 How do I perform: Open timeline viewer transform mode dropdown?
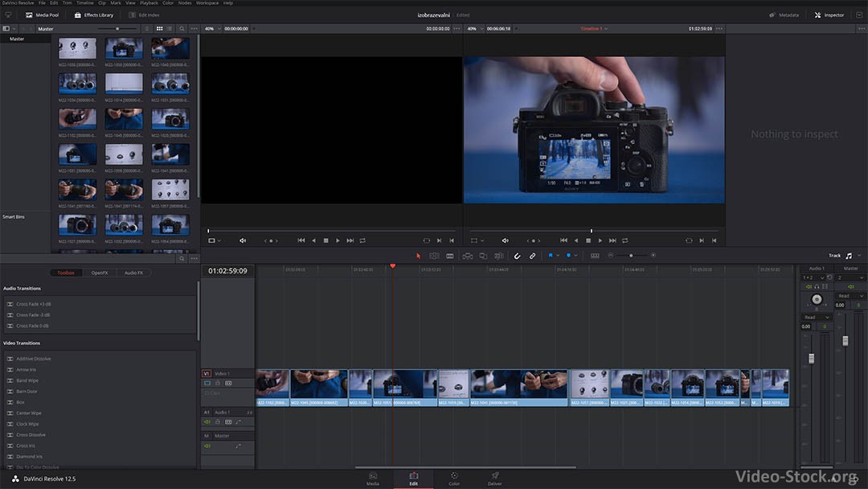coord(477,240)
